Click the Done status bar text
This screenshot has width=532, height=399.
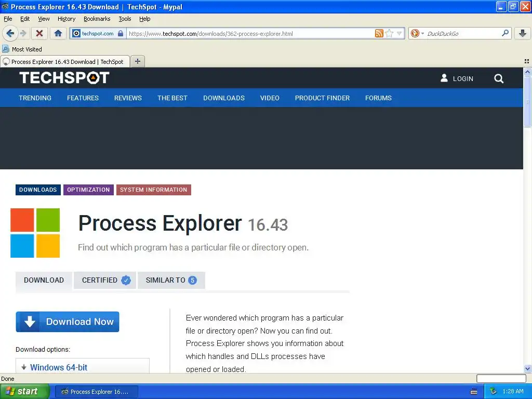(7, 379)
